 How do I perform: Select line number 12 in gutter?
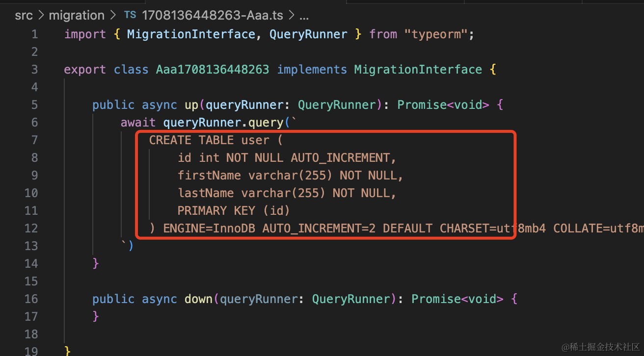tap(31, 229)
